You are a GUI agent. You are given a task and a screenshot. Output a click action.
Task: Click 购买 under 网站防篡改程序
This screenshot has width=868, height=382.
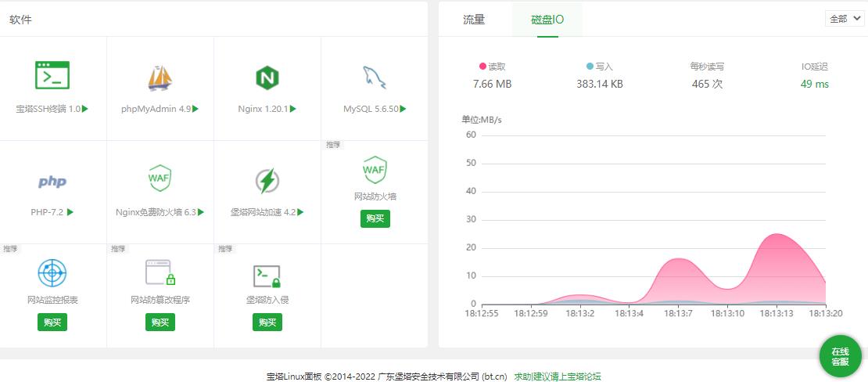click(160, 323)
